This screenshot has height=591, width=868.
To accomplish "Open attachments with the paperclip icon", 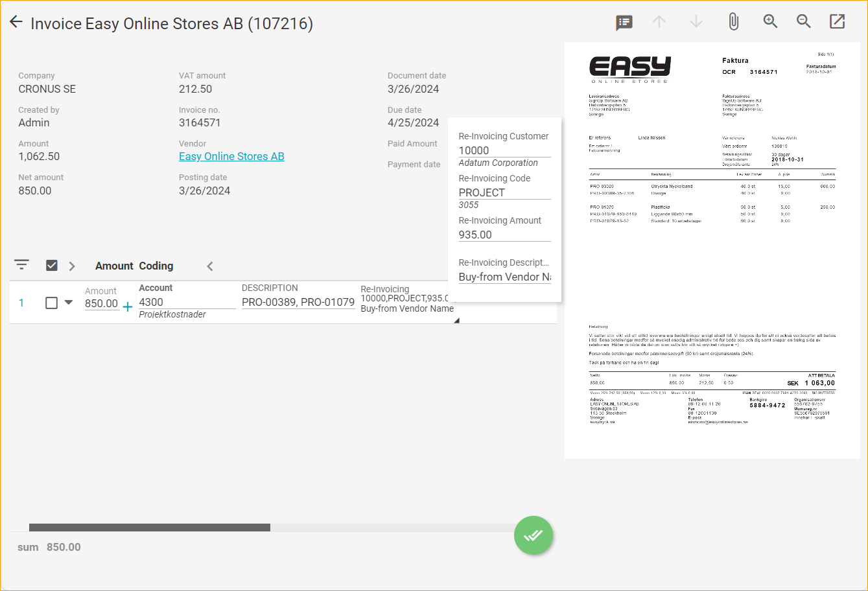I will [x=733, y=22].
